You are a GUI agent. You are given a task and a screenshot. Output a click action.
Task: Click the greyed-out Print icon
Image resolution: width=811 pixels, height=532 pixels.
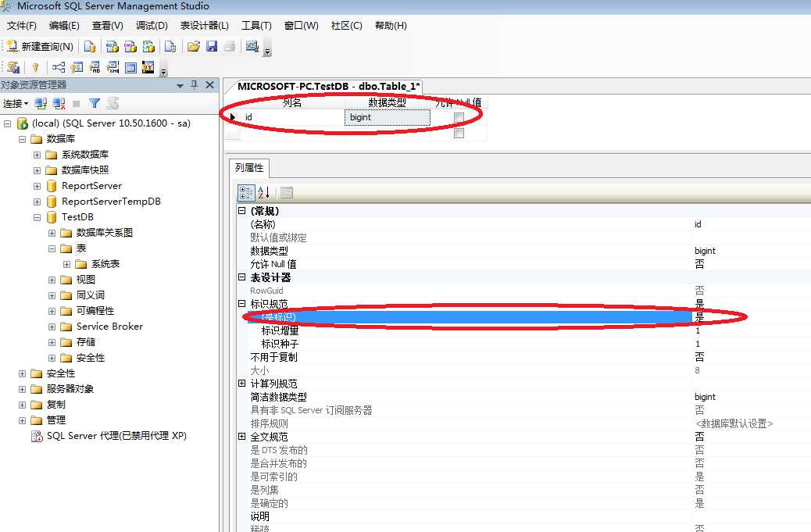[x=230, y=47]
